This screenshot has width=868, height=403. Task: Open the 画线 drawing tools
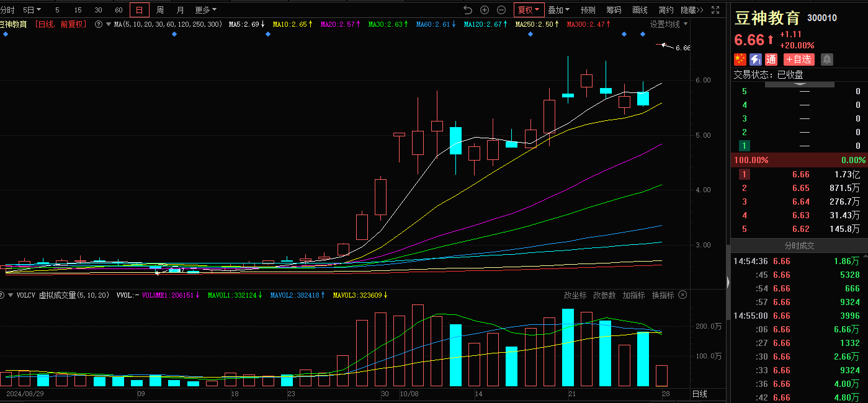coord(640,10)
